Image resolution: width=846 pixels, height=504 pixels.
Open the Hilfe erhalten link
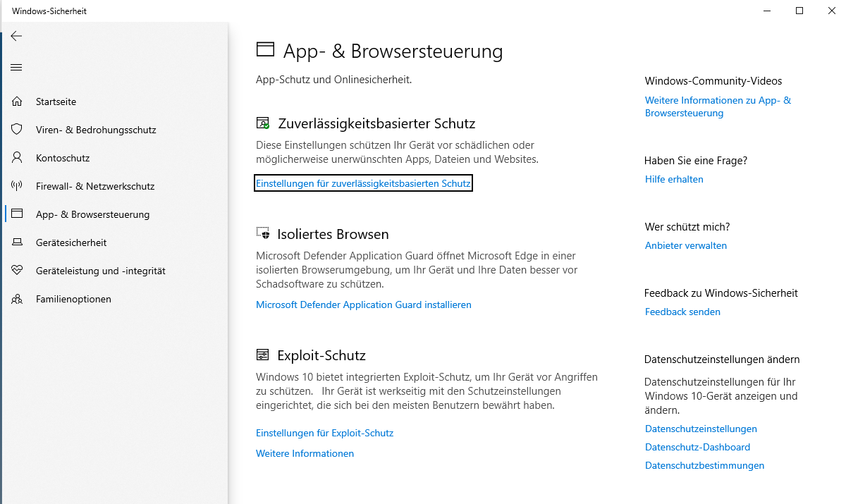click(x=674, y=179)
